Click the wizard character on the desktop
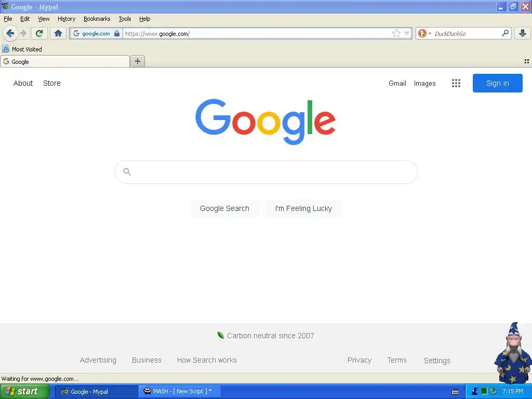 point(513,353)
